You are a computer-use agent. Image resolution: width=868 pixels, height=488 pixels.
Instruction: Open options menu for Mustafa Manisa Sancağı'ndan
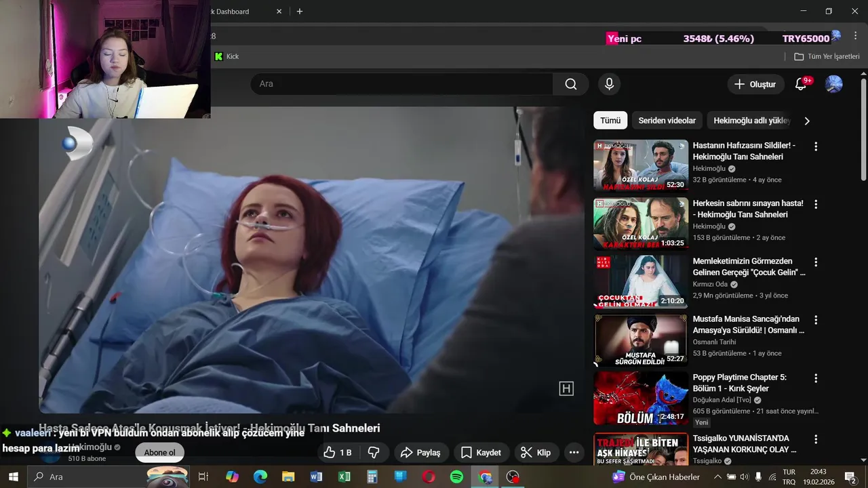tap(816, 320)
